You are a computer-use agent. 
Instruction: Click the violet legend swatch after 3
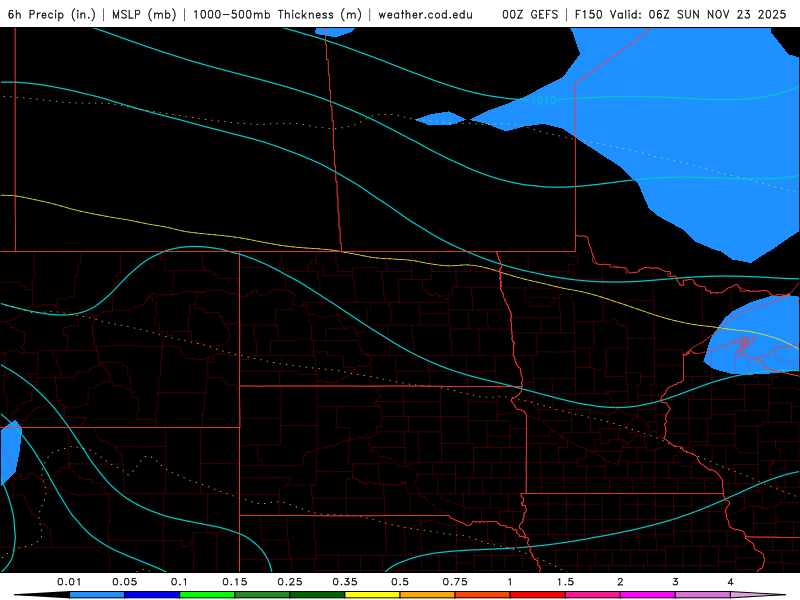703,595
